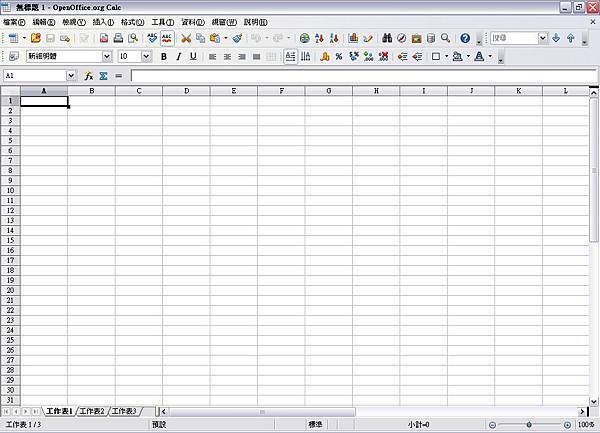Viewport: 600px width, 433px height.
Task: Open the Function Wizard fx
Action: click(89, 76)
